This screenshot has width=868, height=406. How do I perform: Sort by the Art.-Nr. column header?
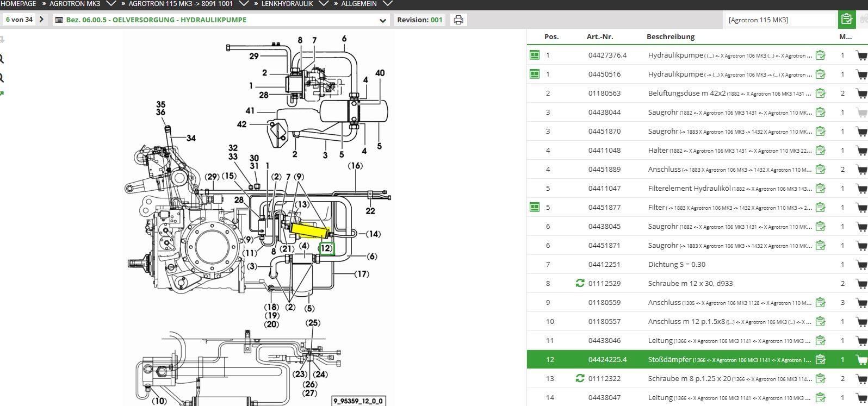(x=599, y=37)
